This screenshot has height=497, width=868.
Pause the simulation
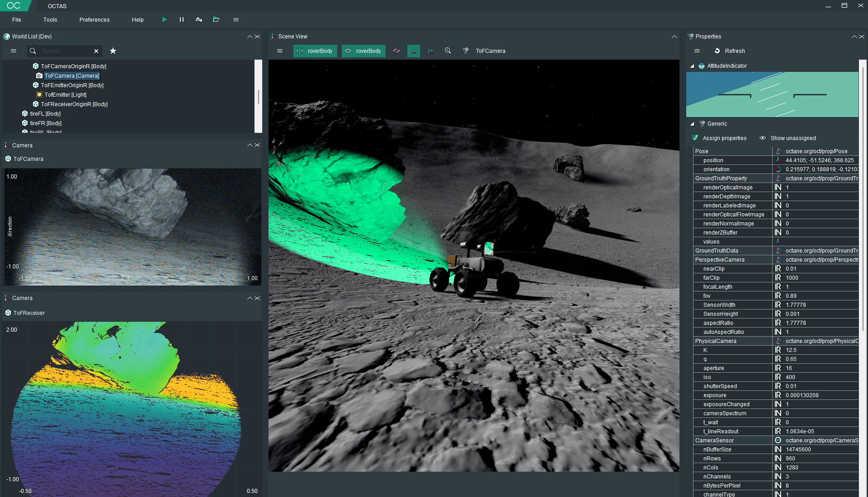(181, 19)
